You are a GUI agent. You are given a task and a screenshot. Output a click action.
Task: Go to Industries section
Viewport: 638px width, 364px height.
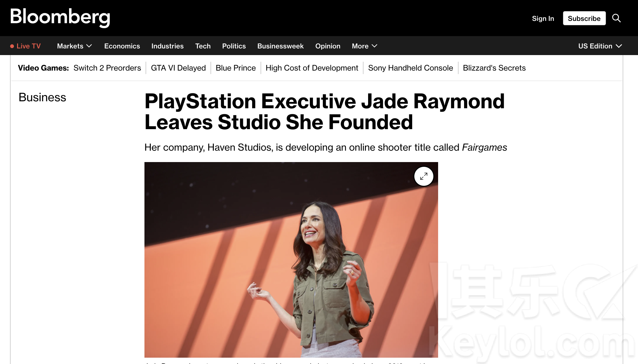tap(168, 46)
